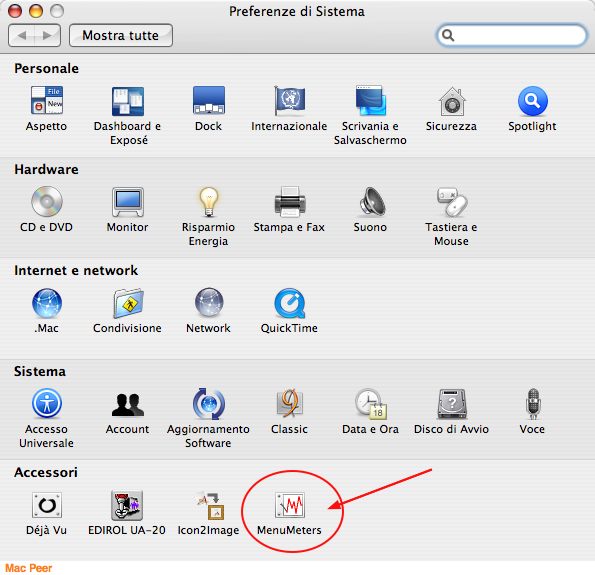This screenshot has height=575, width=595.
Task: Select the Risparmio Energia lightbulb icon
Action: [x=208, y=202]
